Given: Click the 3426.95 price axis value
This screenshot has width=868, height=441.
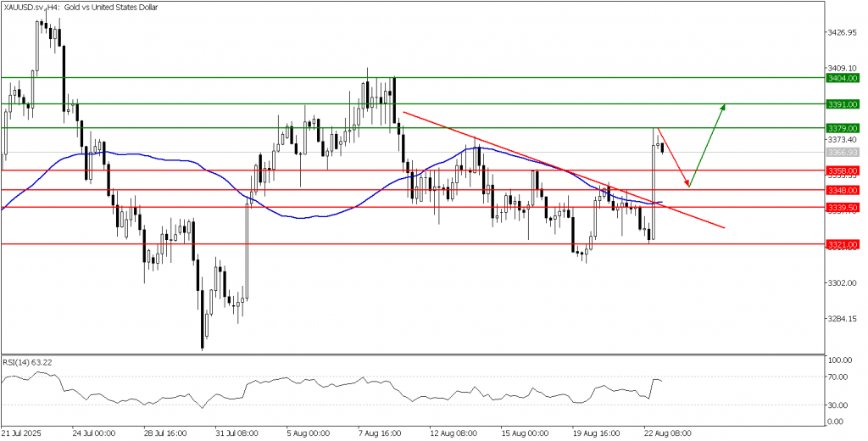Looking at the screenshot, I should click(x=843, y=33).
